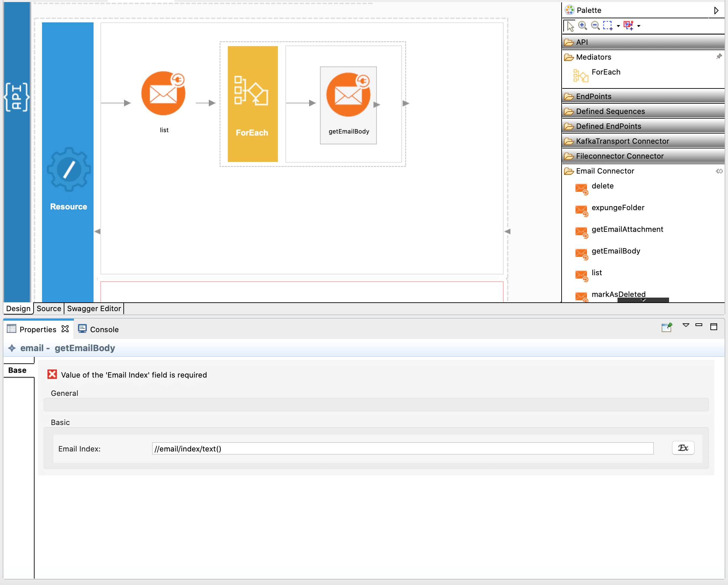The height and width of the screenshot is (585, 728).
Task: Expand the Defined EndPoints drawer
Action: (x=643, y=126)
